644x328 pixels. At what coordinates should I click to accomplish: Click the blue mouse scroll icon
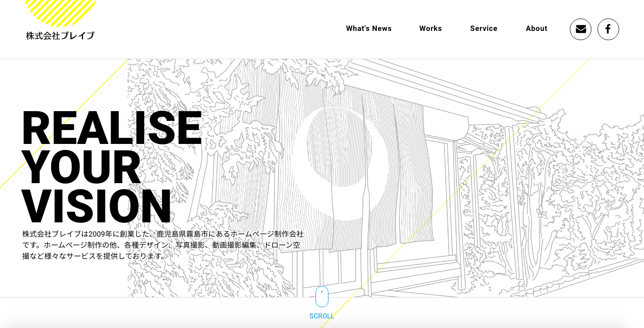pyautogui.click(x=322, y=296)
